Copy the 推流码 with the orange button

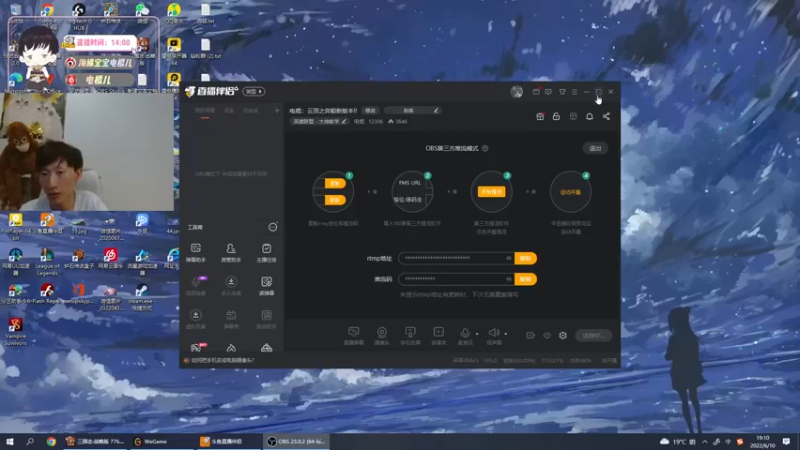526,279
